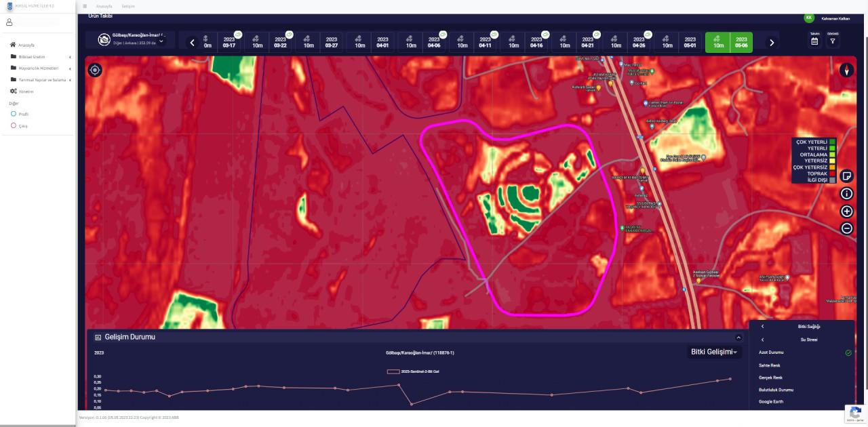Click the Çıkış logout link
Image resolution: width=868 pixels, height=427 pixels.
(x=23, y=126)
